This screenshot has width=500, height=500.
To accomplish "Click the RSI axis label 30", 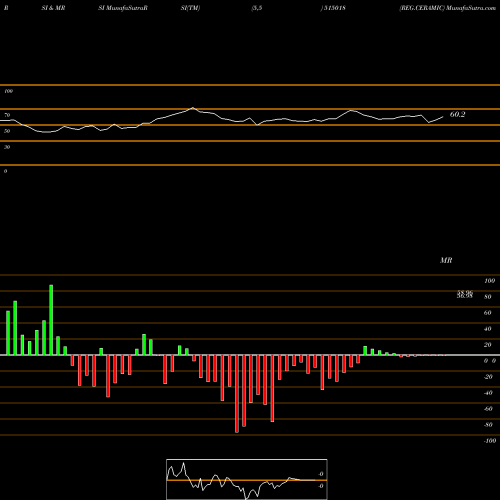I will click(7, 147).
